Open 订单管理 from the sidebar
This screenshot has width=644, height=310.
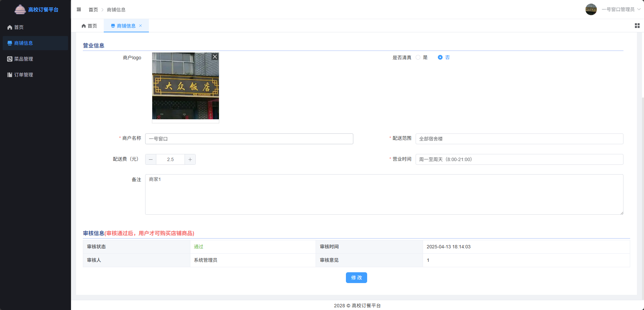pyautogui.click(x=23, y=74)
